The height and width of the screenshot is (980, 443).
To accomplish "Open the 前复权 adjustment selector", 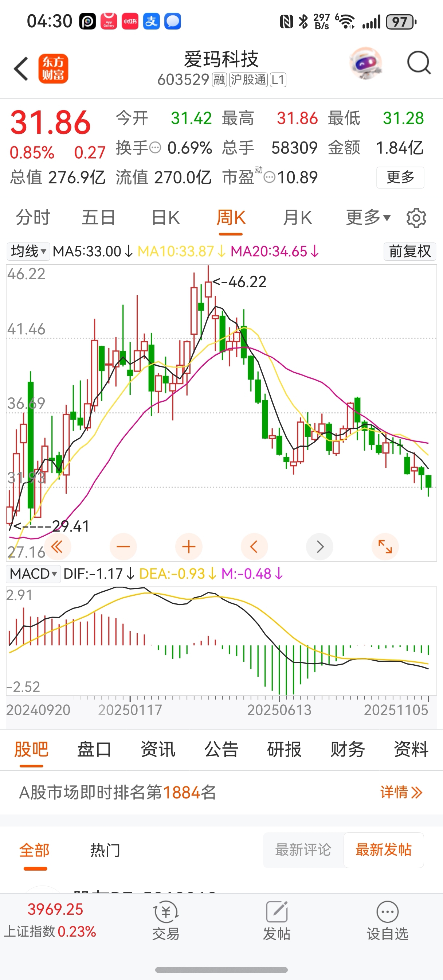I will (410, 252).
